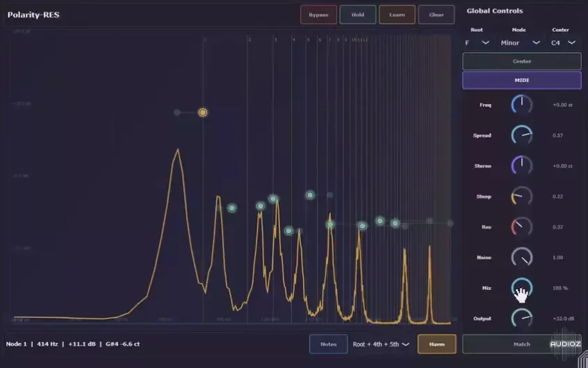Click the Output knob
Viewport: 588px width, 368px height.
click(522, 319)
